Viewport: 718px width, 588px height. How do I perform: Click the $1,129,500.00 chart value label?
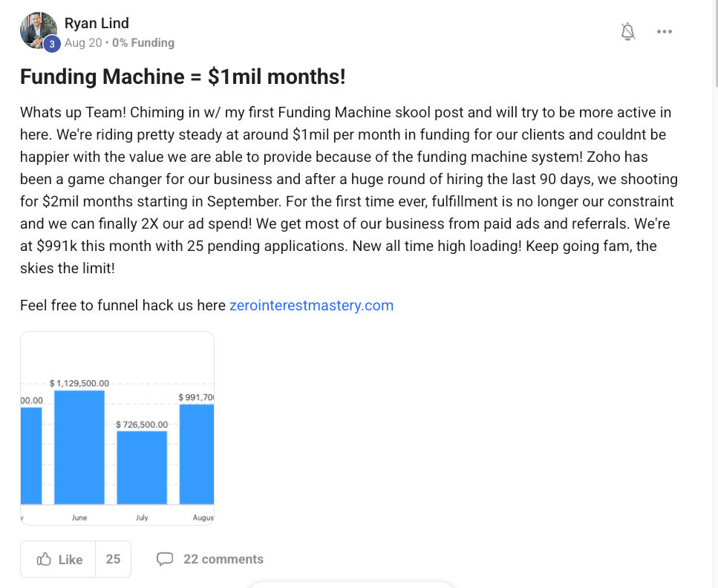(79, 383)
